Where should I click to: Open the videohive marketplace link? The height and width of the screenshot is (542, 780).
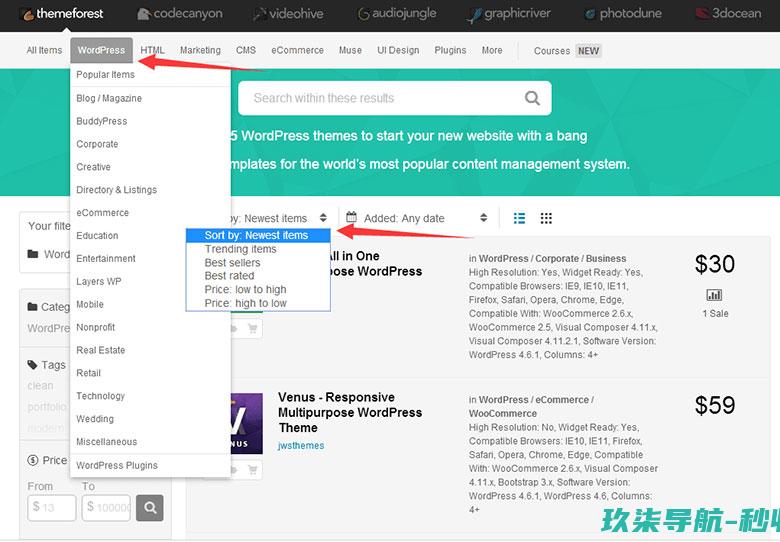[288, 14]
